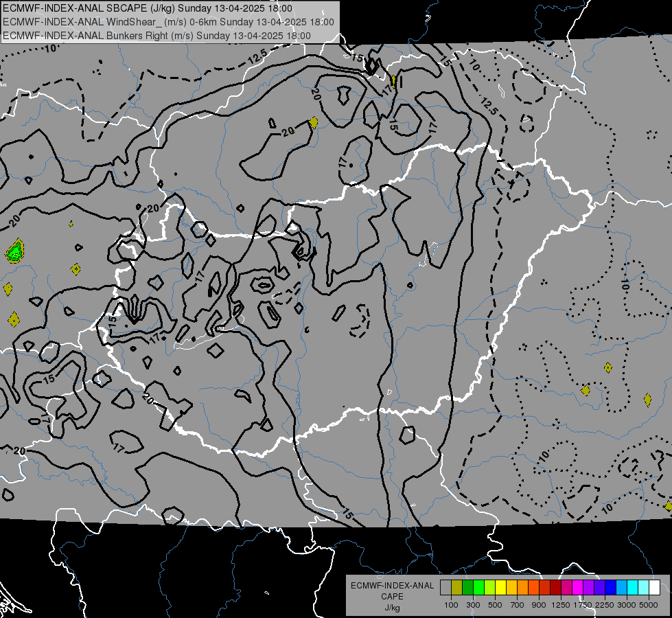Image resolution: width=672 pixels, height=618 pixels.
Task: Select the dark green legend swatch
Action: [x=467, y=588]
